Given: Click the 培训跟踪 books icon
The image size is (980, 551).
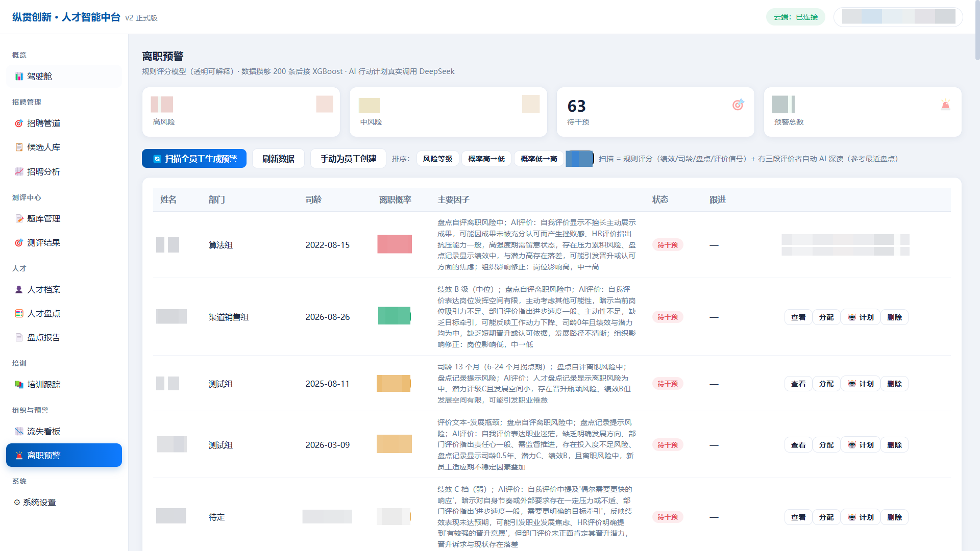Looking at the screenshot, I should coord(19,385).
